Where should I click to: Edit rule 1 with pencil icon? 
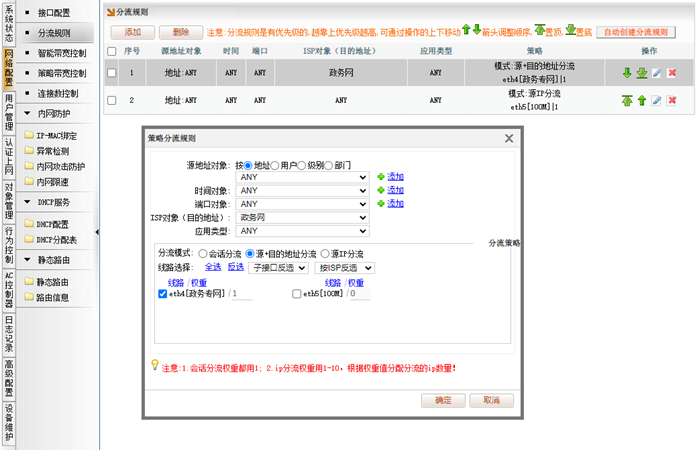pos(657,73)
